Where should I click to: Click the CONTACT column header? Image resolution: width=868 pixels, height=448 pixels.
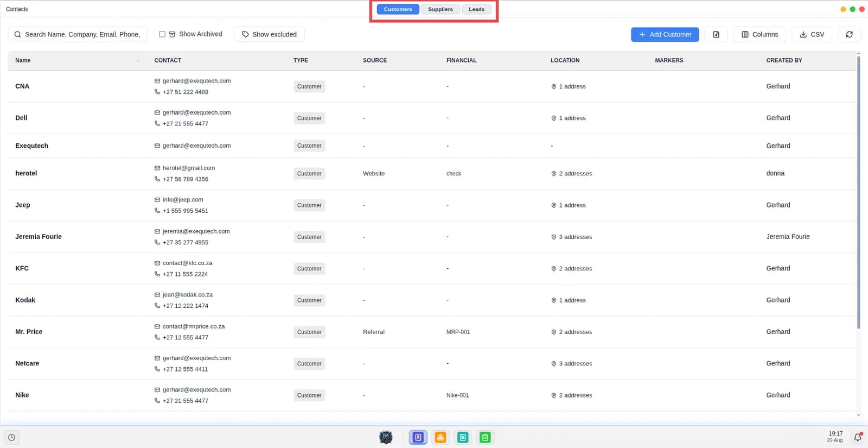[168, 60]
